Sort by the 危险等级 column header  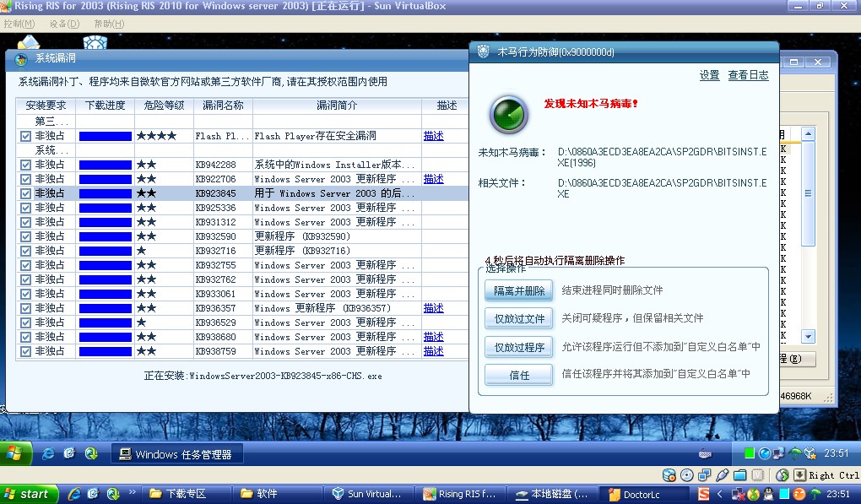click(x=165, y=106)
